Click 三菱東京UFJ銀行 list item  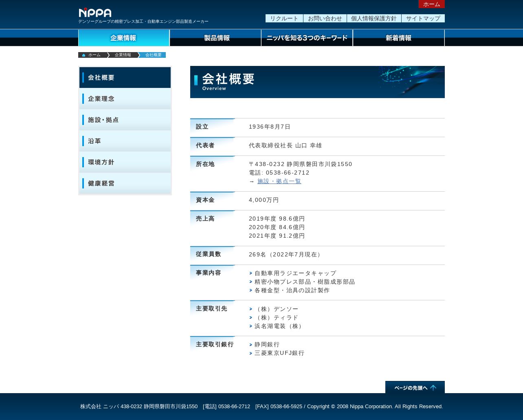279,353
